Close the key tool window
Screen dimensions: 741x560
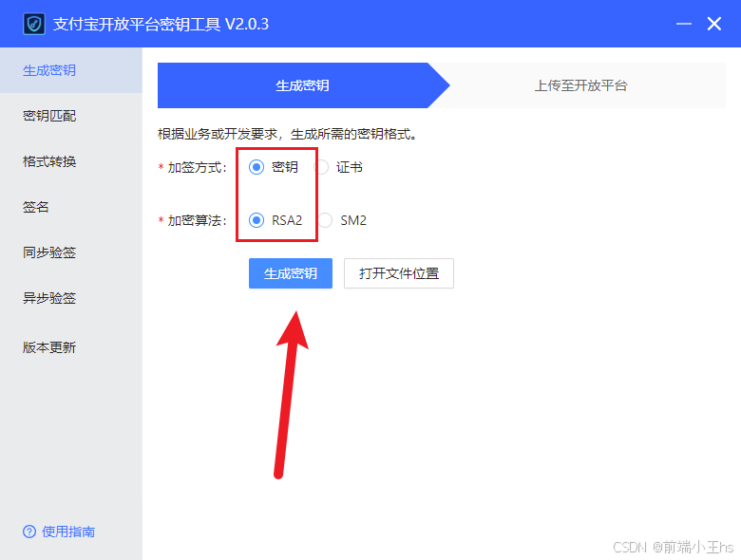point(714,24)
